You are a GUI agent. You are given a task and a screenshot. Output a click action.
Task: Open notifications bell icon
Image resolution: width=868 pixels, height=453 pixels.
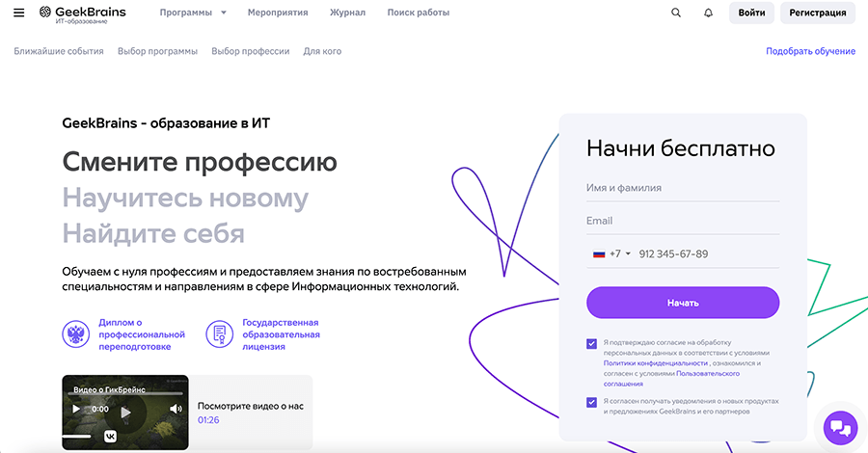[708, 13]
